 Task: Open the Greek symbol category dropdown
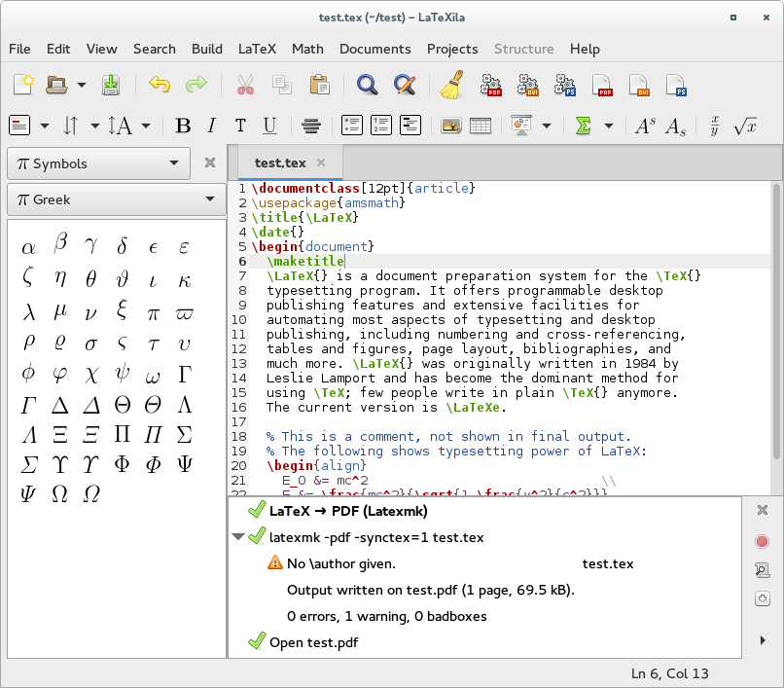(x=117, y=199)
